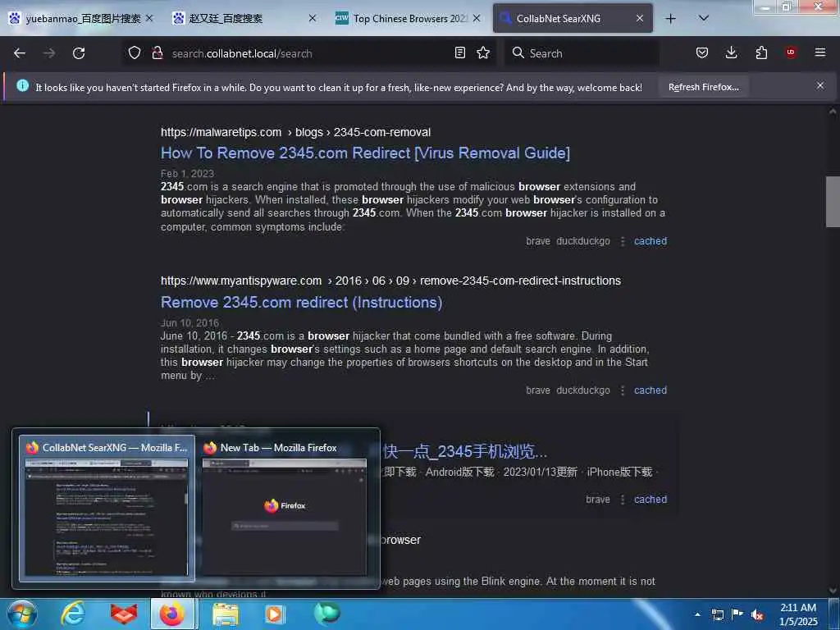The width and height of the screenshot is (840, 630).
Task: Open the Action Center flag icon
Action: 737,614
